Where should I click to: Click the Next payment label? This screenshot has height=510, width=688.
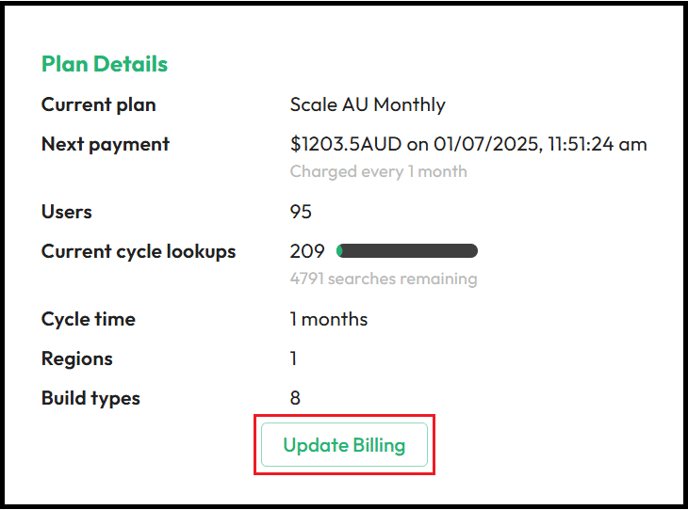[105, 144]
